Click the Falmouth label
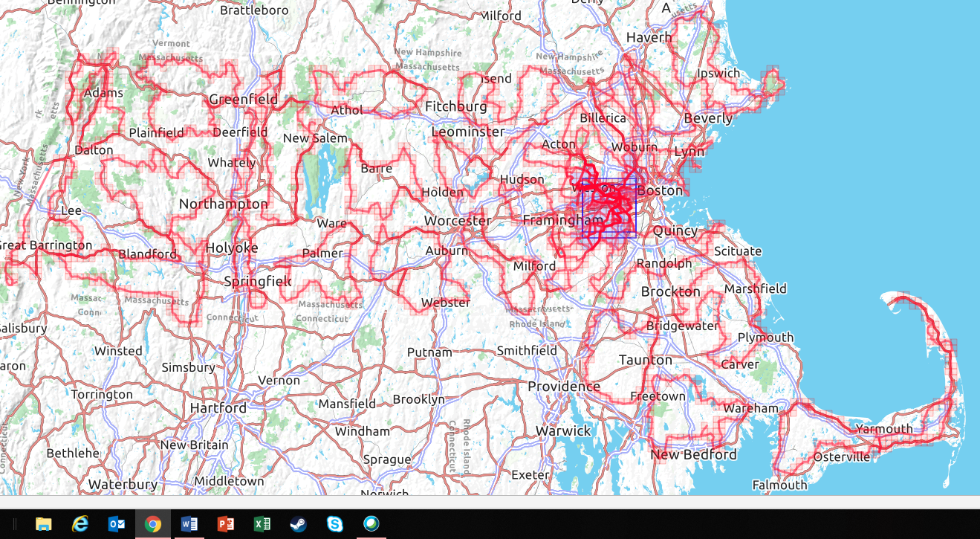 779,485
